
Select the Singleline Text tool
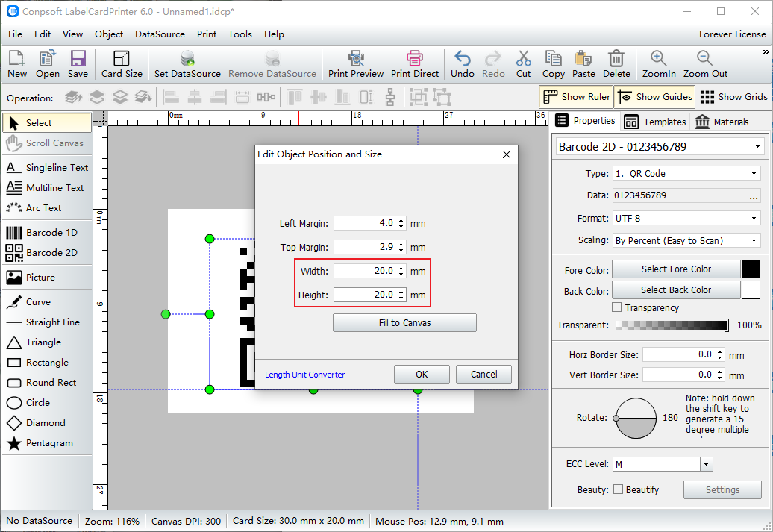tap(47, 168)
